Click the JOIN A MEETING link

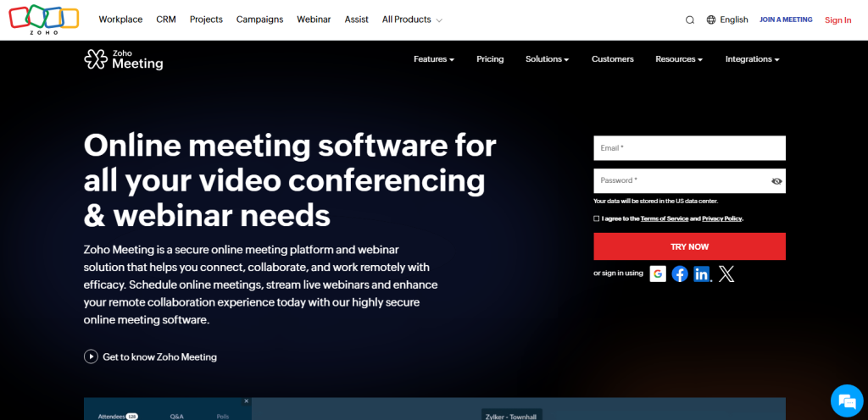[786, 19]
